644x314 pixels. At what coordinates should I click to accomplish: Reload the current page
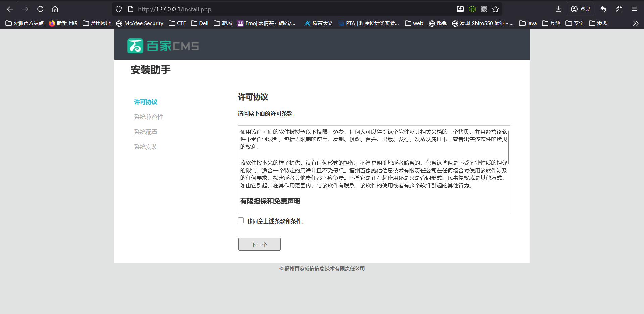point(40,9)
